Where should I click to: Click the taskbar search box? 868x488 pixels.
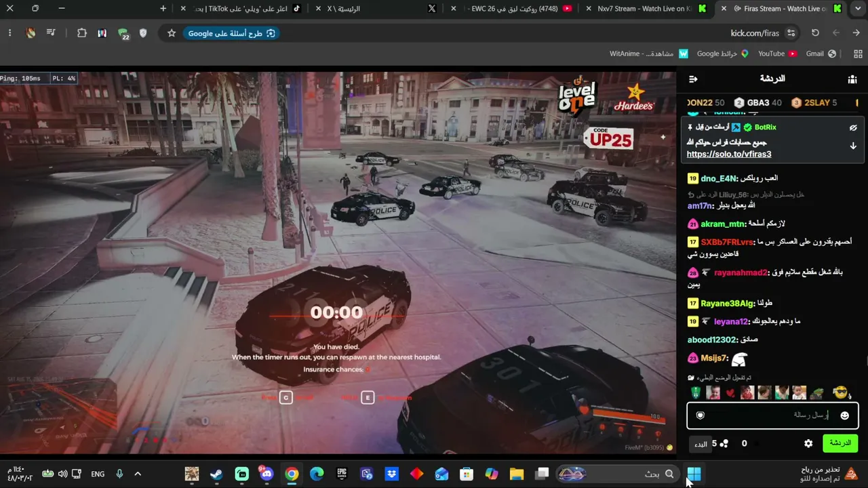617,474
